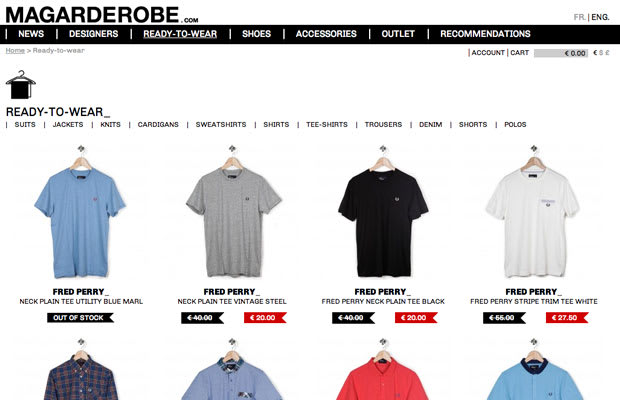Select the dollar currency symbol

pos(601,53)
